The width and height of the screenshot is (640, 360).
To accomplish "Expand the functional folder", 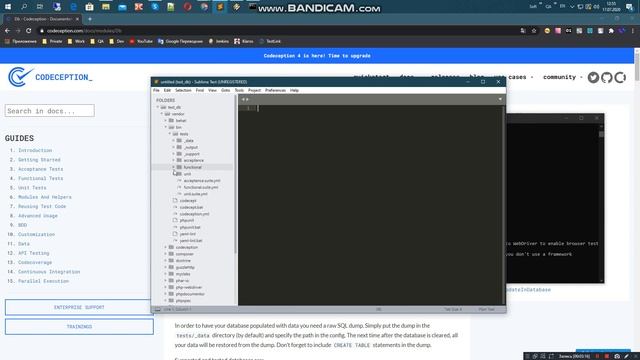I will click(x=173, y=167).
